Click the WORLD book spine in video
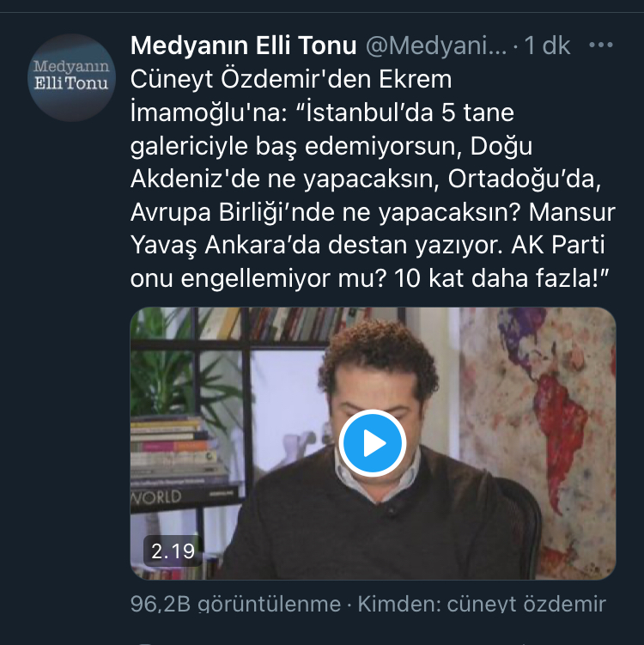Viewport: 644px width, 645px height. click(156, 497)
